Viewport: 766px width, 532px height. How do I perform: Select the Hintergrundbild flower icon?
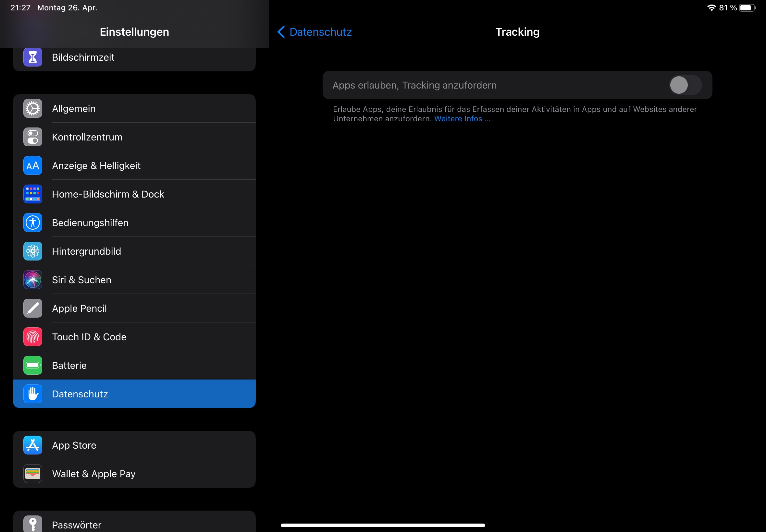coord(33,251)
